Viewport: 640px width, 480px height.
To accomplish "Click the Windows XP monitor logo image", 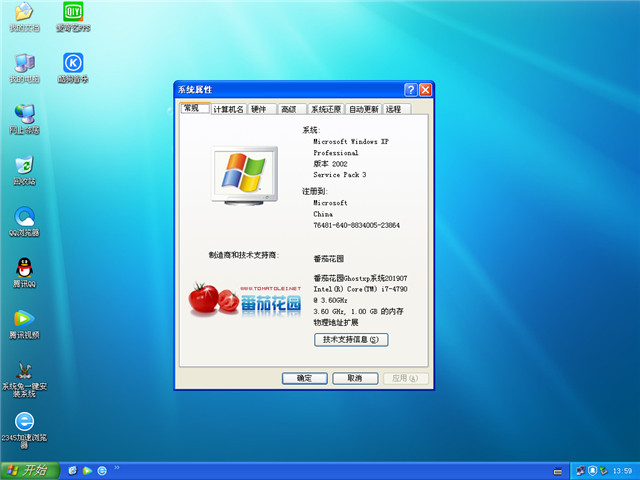I will coord(245,176).
